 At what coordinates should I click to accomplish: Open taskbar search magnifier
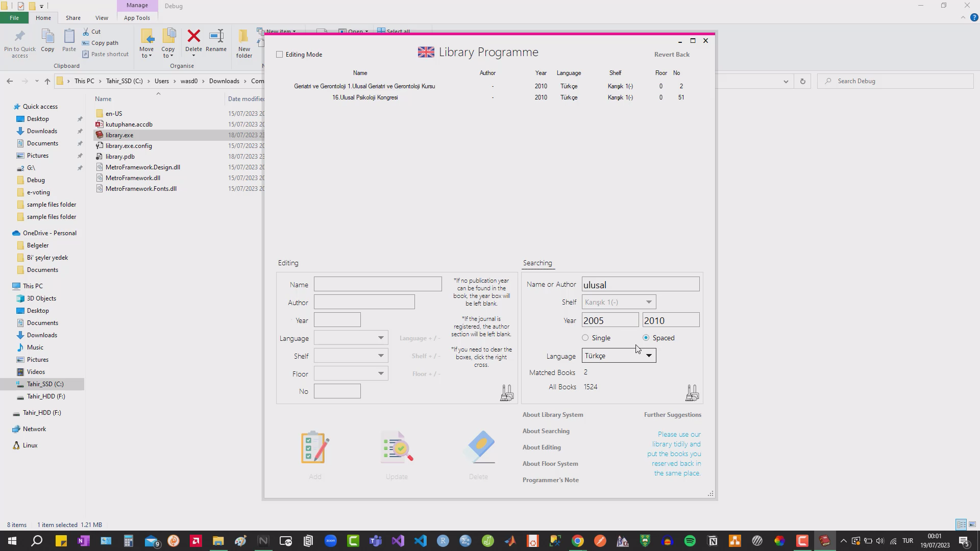tap(37, 541)
